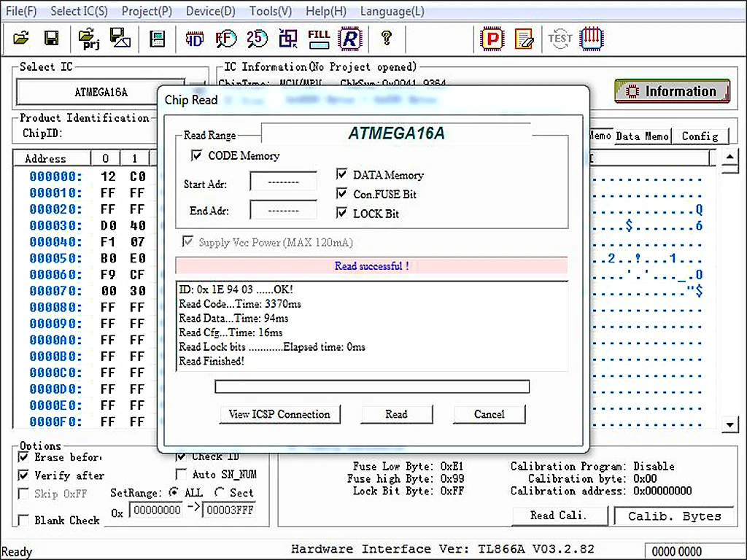Open project with the prj folder icon
747x560 pixels.
pos(89,39)
